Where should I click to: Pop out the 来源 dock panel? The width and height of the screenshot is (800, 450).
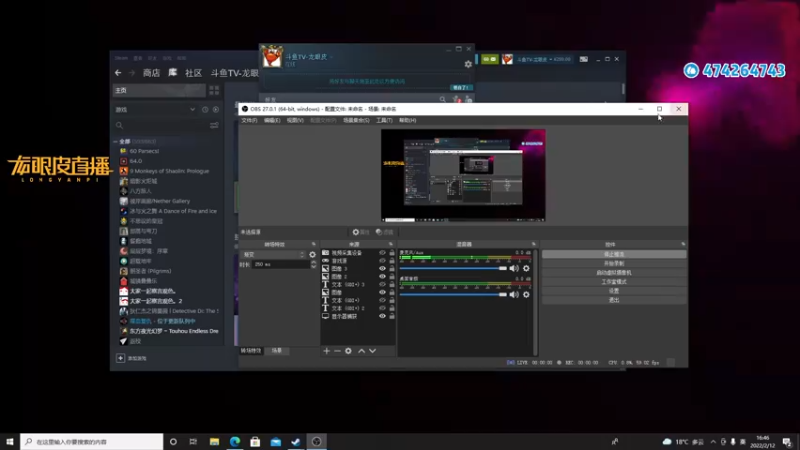(391, 244)
